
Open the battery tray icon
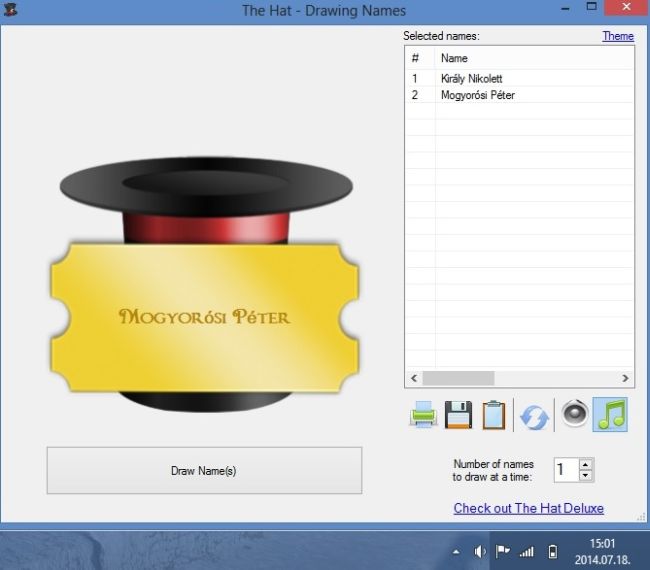553,552
